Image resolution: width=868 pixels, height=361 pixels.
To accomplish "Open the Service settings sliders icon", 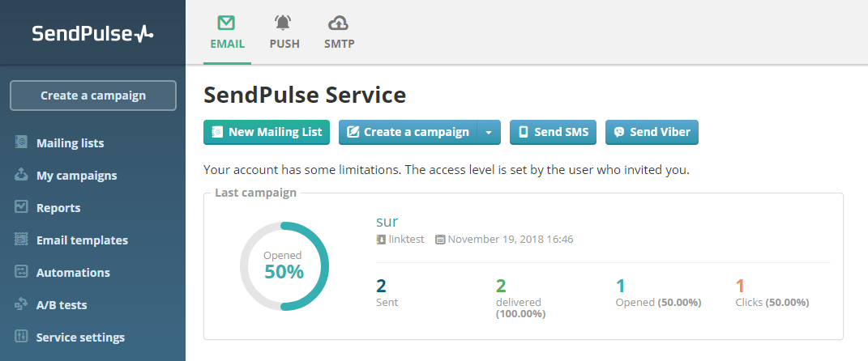I will 21,336.
